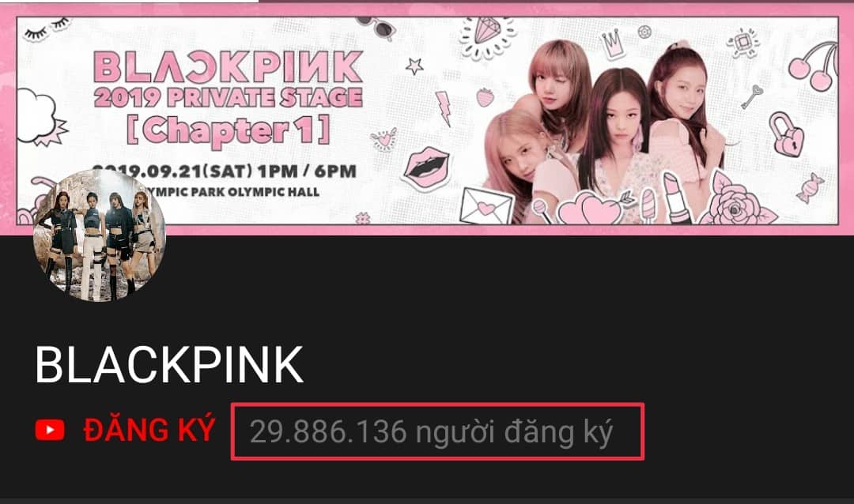Tap the crown doodle icon
The height and width of the screenshot is (504, 854).
(x=611, y=43)
